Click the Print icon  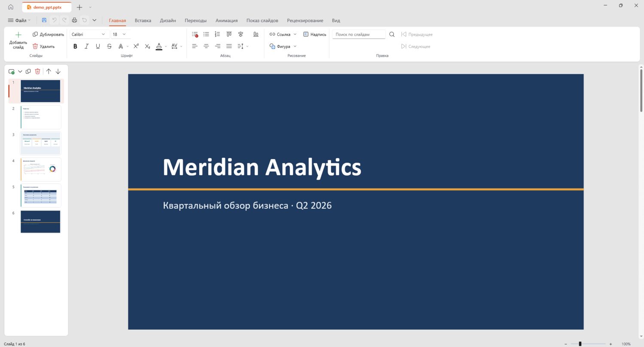(x=74, y=20)
